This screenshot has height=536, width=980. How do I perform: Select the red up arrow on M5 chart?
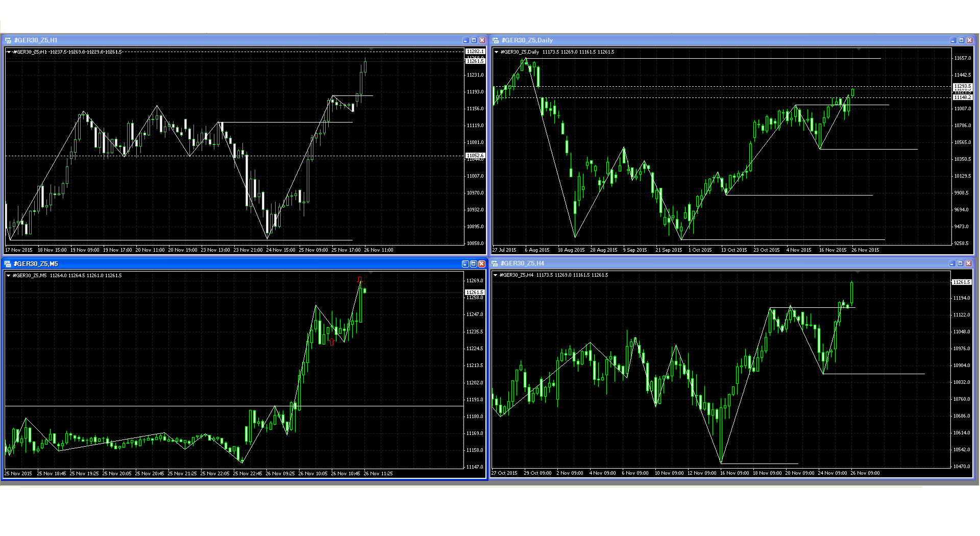point(332,342)
